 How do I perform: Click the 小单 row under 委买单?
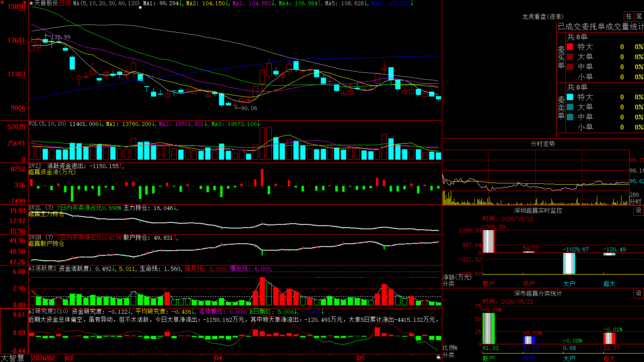(605, 77)
